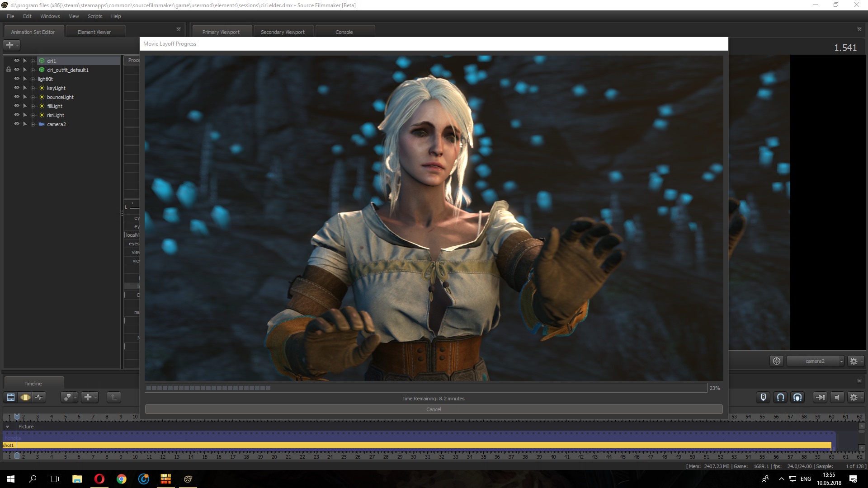Switch to Motion Editor mode
This screenshot has width=868, height=488.
tap(25, 397)
